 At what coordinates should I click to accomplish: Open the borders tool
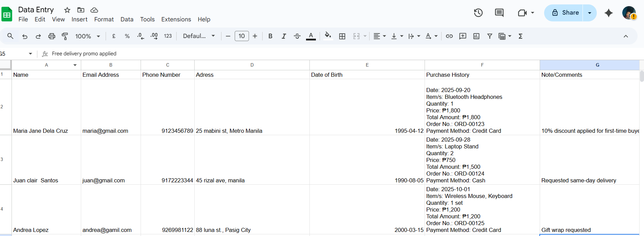(x=342, y=36)
